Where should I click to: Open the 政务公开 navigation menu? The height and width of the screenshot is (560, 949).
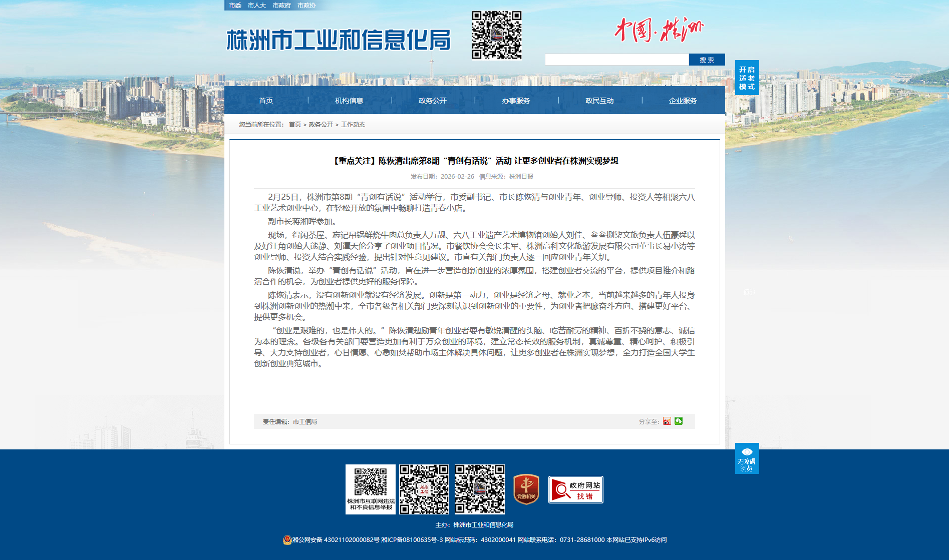coord(433,101)
